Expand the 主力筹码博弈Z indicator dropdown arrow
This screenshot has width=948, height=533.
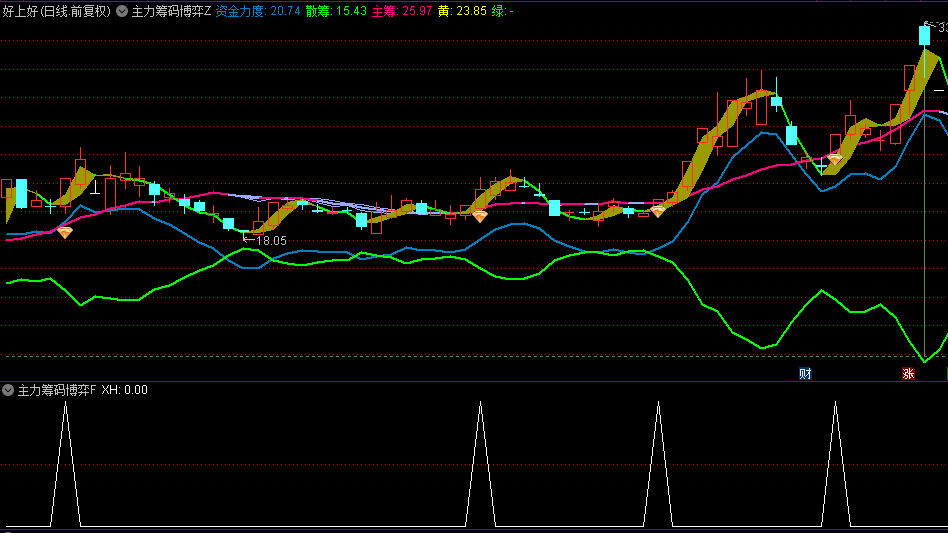coord(122,11)
